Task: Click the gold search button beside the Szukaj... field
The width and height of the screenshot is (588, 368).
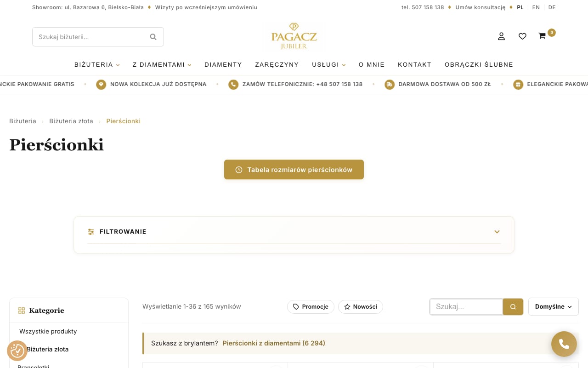Action: 513,307
